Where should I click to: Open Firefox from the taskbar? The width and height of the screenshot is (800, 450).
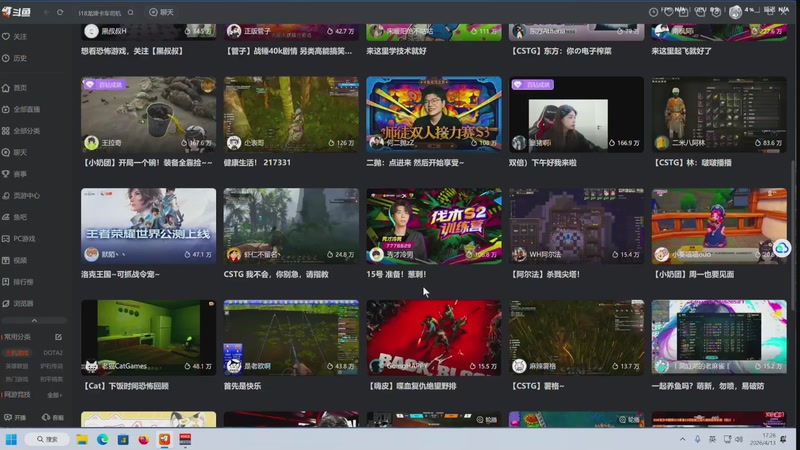[x=143, y=439]
